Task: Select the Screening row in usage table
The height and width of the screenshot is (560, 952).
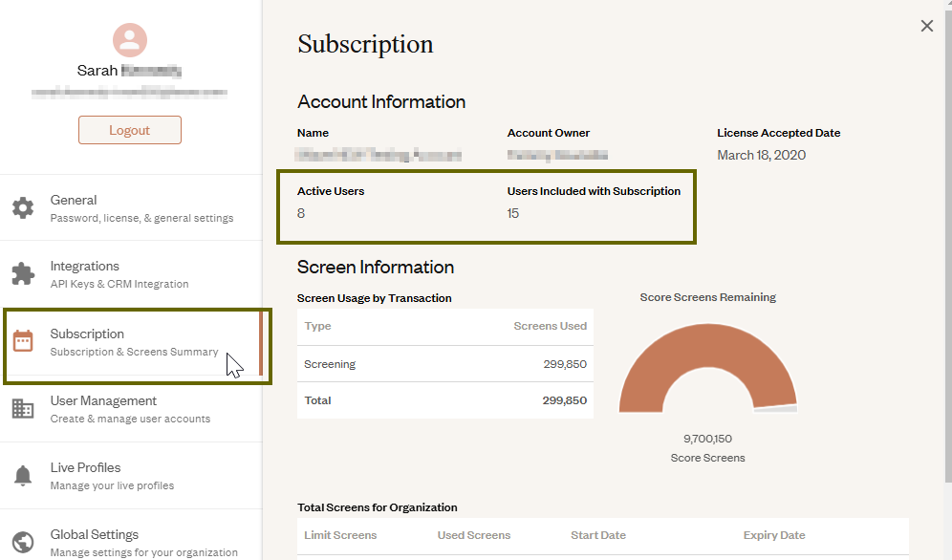Action: [x=444, y=364]
